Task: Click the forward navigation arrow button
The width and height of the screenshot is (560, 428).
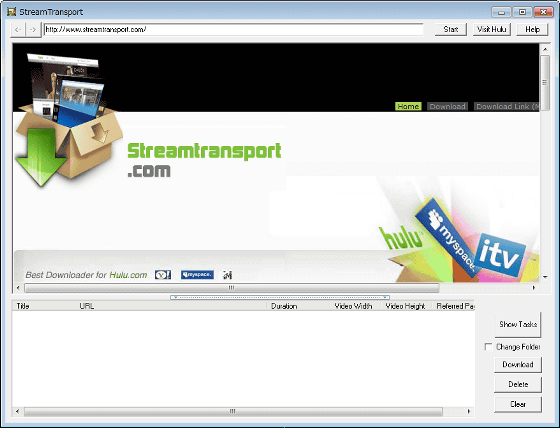Action: pos(33,30)
